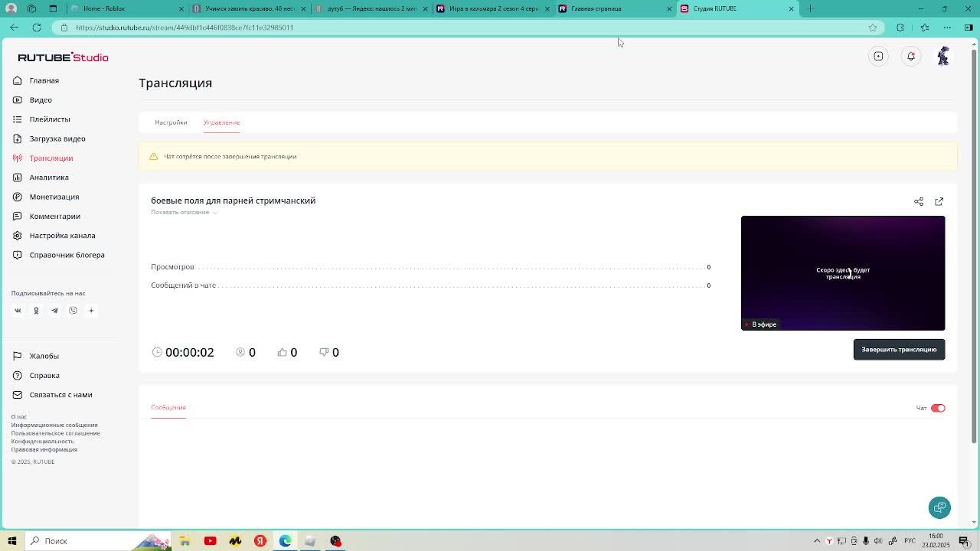This screenshot has height=551, width=980.
Task: Click the Odnoklassniki social icon
Action: [36, 311]
